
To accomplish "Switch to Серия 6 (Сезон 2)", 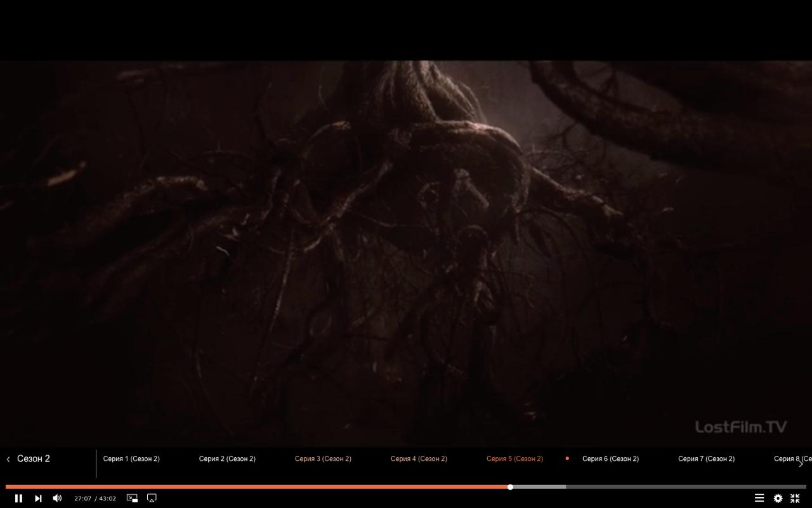I will [x=610, y=458].
